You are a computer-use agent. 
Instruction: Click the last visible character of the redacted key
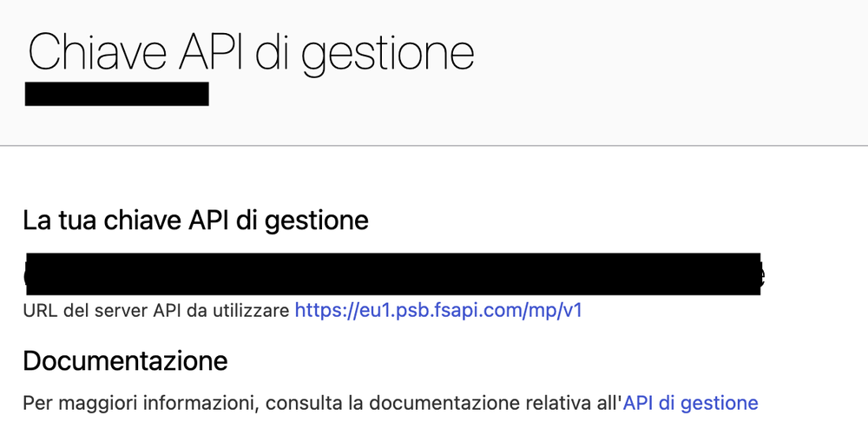tap(760, 276)
